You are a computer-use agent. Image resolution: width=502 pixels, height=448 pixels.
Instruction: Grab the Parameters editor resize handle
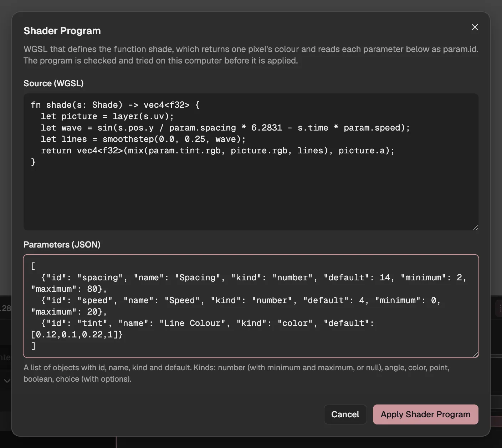pyautogui.click(x=475, y=354)
